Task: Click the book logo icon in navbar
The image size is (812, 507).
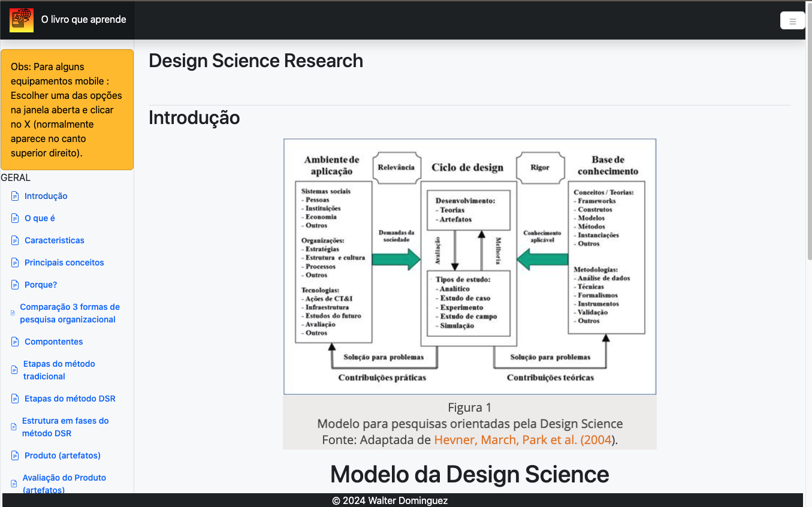Action: click(21, 20)
